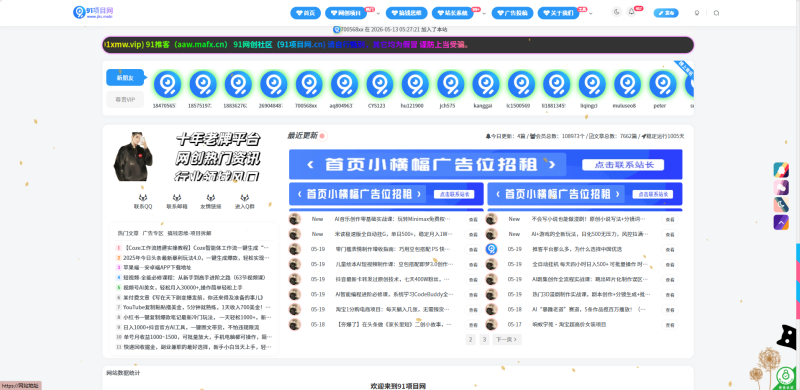Viewport: 800px width, 390px height.
Task: Click the user account icon beside the search icon
Action: pyautogui.click(x=697, y=13)
